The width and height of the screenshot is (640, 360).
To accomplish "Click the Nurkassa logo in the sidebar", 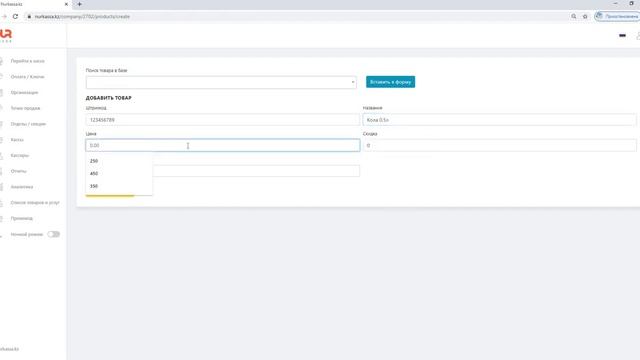I will click(6, 36).
